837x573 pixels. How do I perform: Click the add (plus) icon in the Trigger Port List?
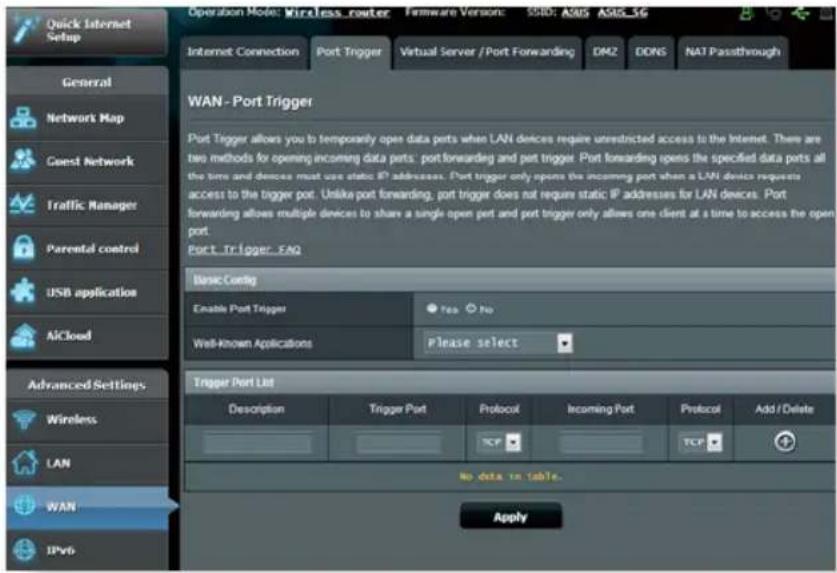[x=784, y=442]
